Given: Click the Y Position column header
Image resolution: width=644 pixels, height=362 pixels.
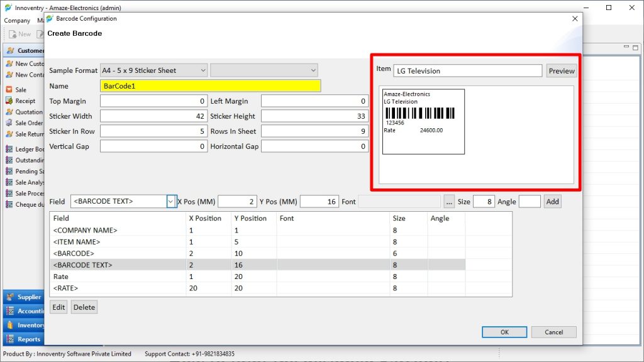Looking at the screenshot, I should (x=254, y=218).
